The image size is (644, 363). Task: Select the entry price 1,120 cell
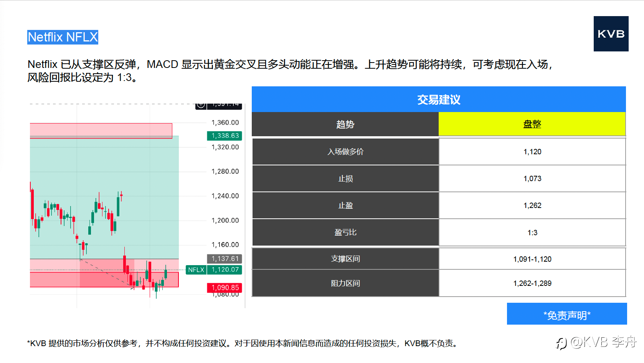(532, 152)
